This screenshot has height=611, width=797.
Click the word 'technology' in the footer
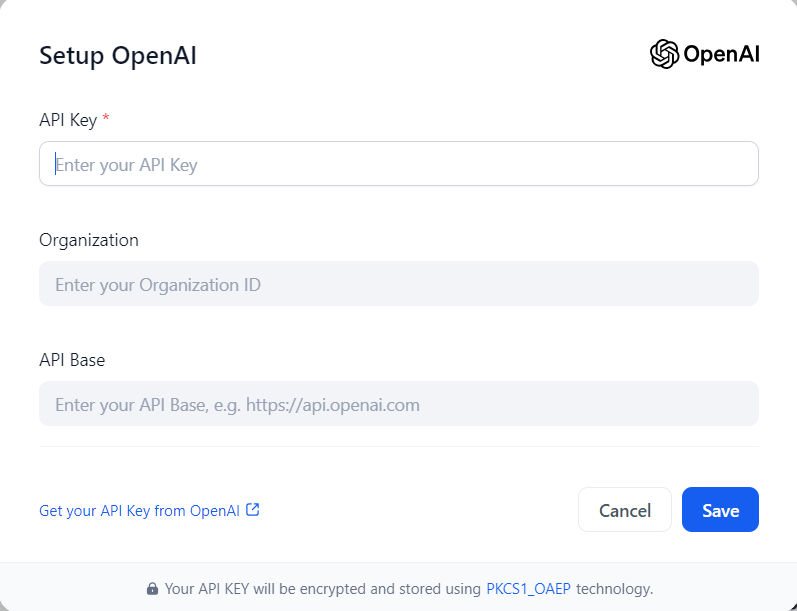tap(614, 588)
